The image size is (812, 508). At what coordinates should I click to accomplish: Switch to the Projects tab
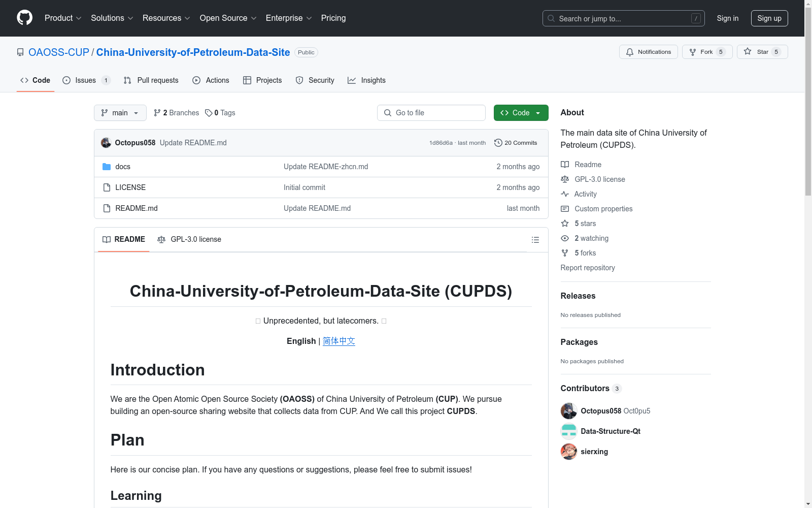coord(262,80)
